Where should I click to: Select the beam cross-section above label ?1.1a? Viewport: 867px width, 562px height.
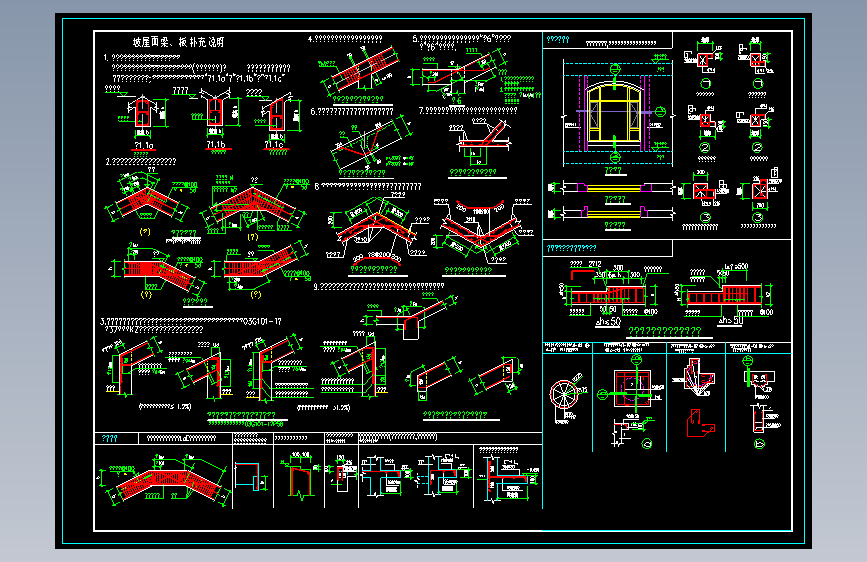142,114
